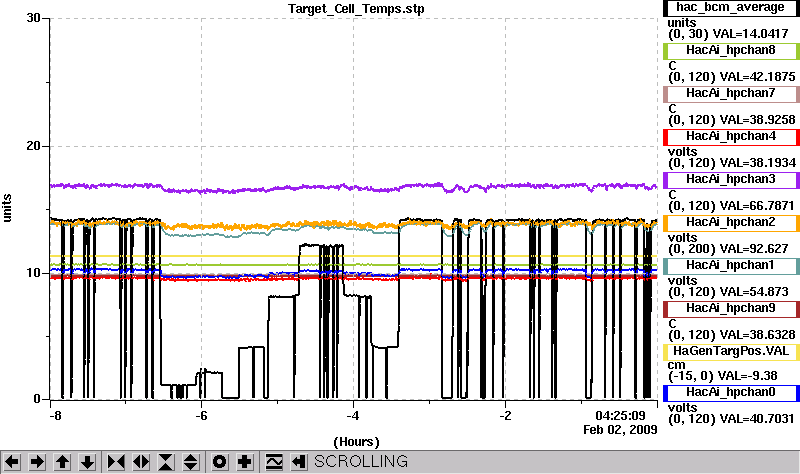Click the (Hours) x-axis label
This screenshot has width=800, height=474.
pyautogui.click(x=357, y=442)
